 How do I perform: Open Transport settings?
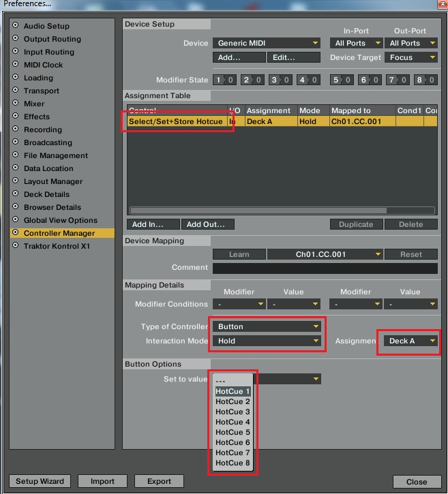point(42,91)
